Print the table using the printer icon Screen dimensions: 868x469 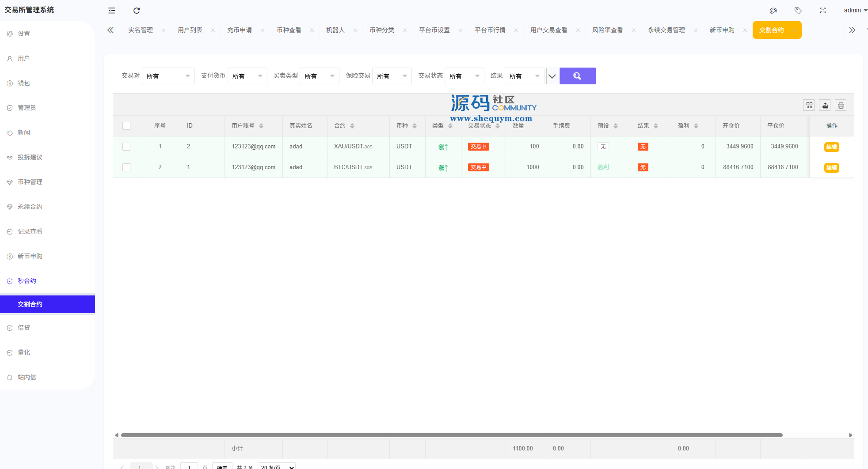[841, 106]
